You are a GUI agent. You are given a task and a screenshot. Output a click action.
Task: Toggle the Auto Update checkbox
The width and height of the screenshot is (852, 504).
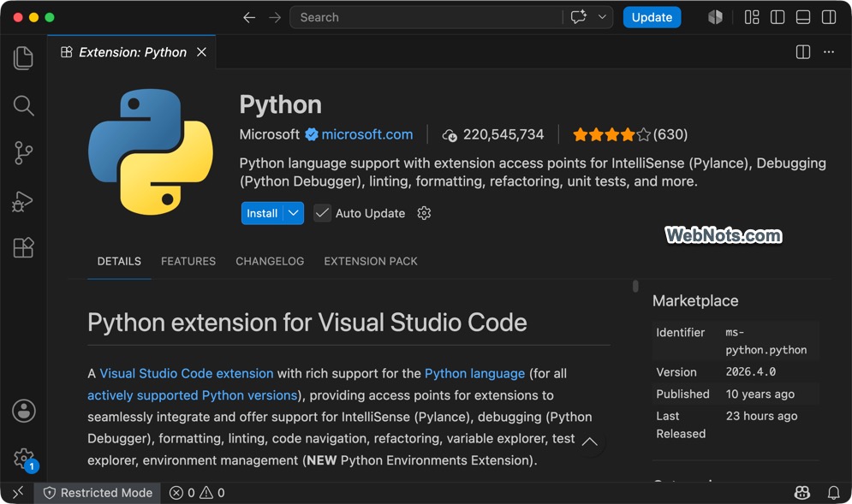tap(322, 213)
